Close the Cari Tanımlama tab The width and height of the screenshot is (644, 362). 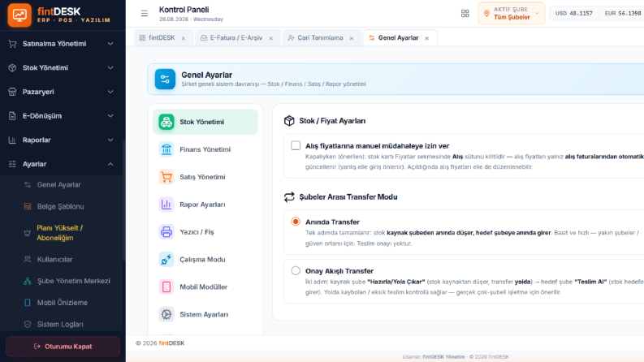click(352, 38)
